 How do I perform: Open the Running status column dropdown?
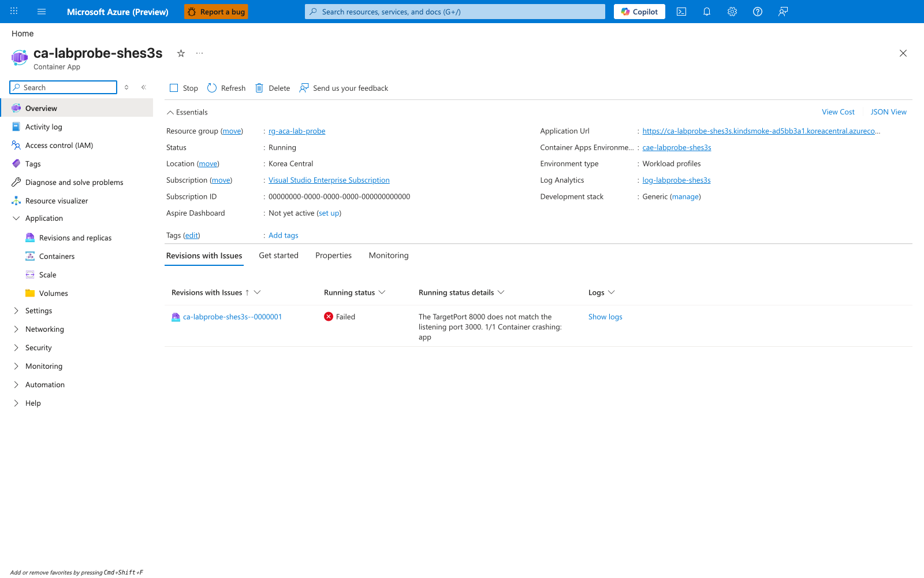point(382,292)
